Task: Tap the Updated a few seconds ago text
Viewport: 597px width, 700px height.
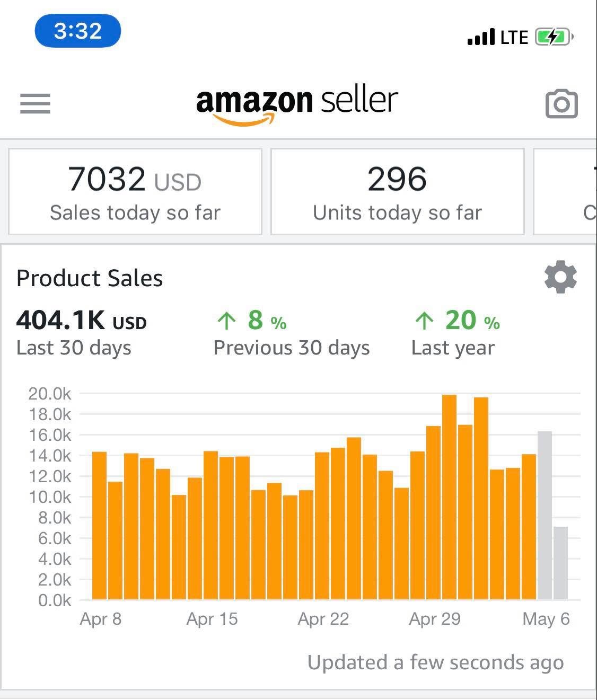Action: [x=435, y=662]
